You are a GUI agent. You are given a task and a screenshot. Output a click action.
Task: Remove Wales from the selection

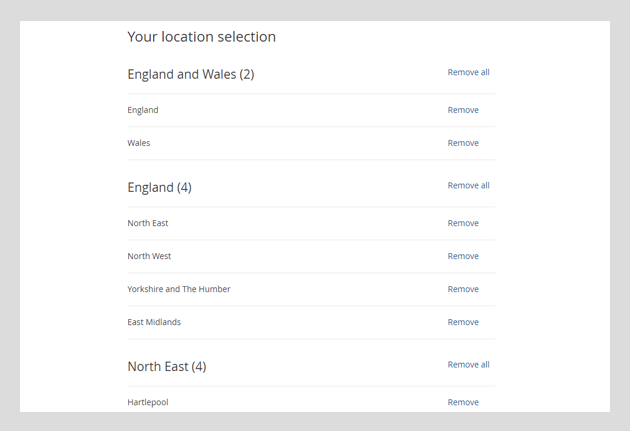click(463, 143)
